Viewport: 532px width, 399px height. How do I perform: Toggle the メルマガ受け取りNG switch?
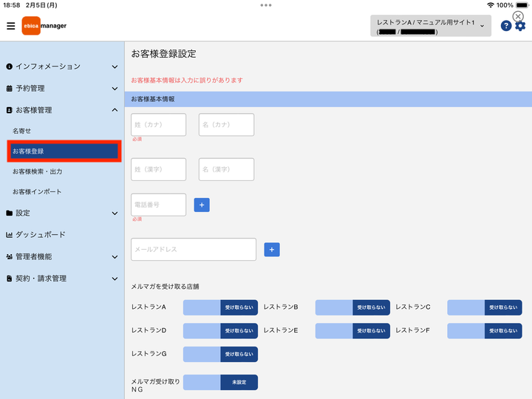click(x=220, y=383)
